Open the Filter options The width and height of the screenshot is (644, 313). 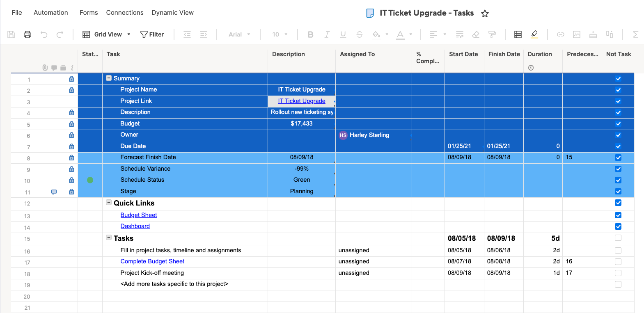point(152,34)
